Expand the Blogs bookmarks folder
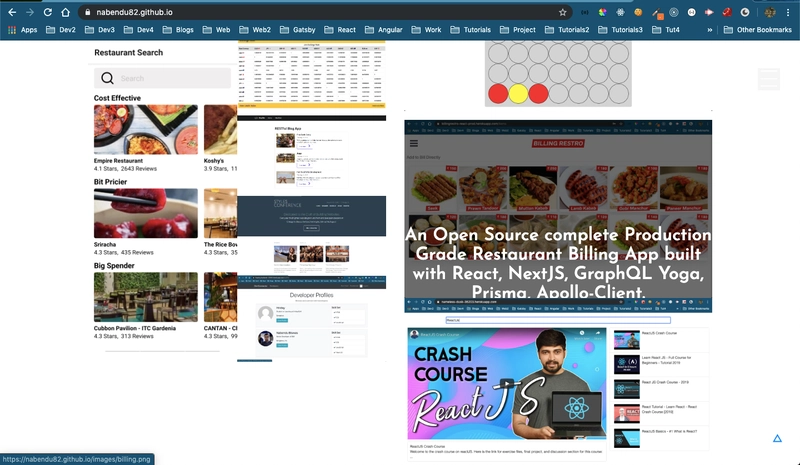The image size is (800, 465). tap(178, 30)
